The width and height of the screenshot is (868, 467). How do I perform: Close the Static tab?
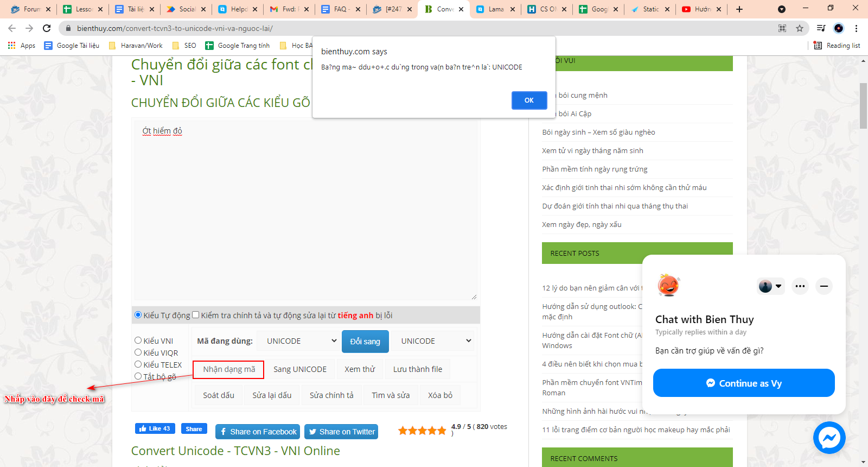(667, 9)
